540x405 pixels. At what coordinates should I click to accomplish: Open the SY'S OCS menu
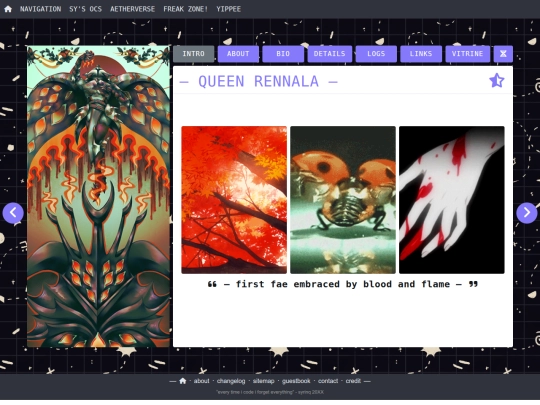pyautogui.click(x=85, y=9)
